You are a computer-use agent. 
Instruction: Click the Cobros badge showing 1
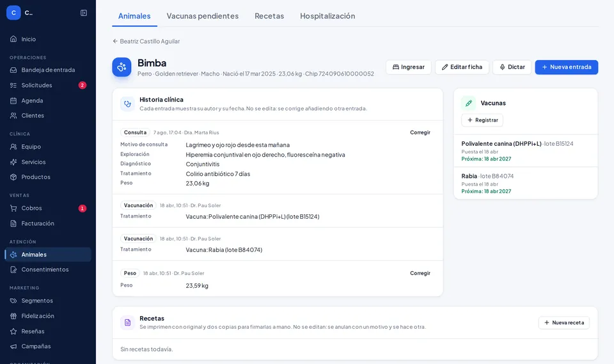pyautogui.click(x=83, y=209)
